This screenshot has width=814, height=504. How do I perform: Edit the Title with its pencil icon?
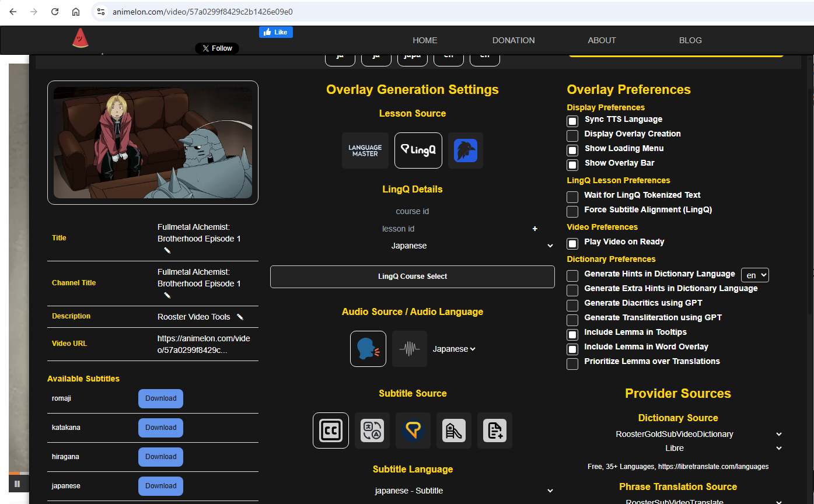click(x=167, y=250)
